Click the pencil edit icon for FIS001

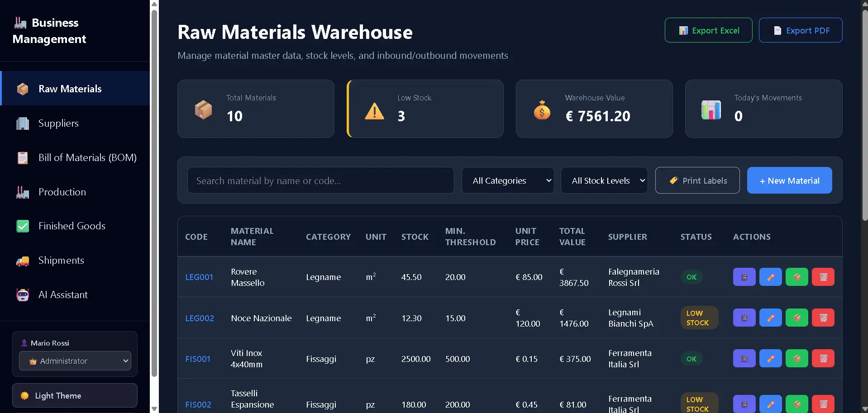tap(770, 359)
